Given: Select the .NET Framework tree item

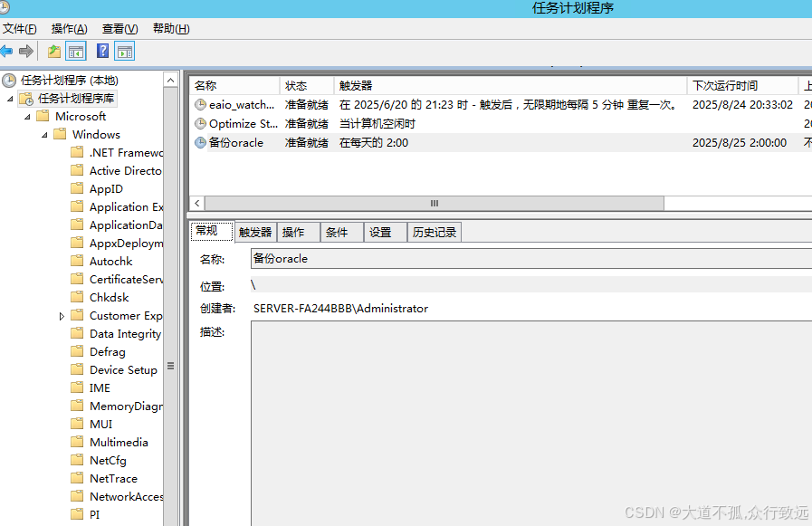Looking at the screenshot, I should click(x=126, y=153).
